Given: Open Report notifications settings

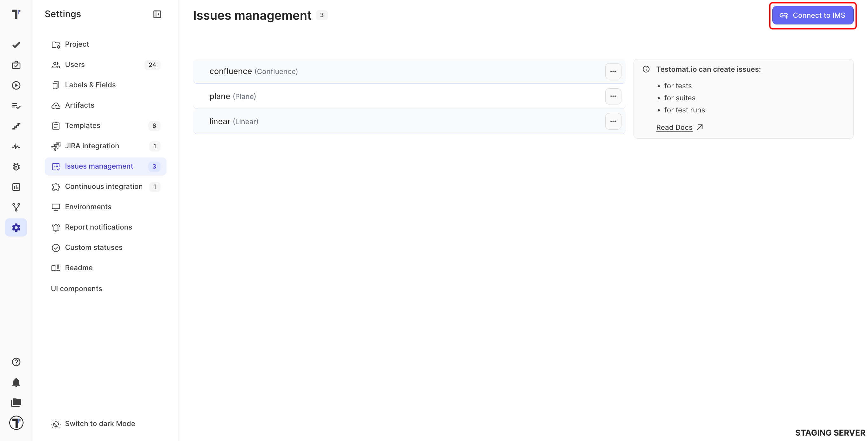Looking at the screenshot, I should pos(105,227).
